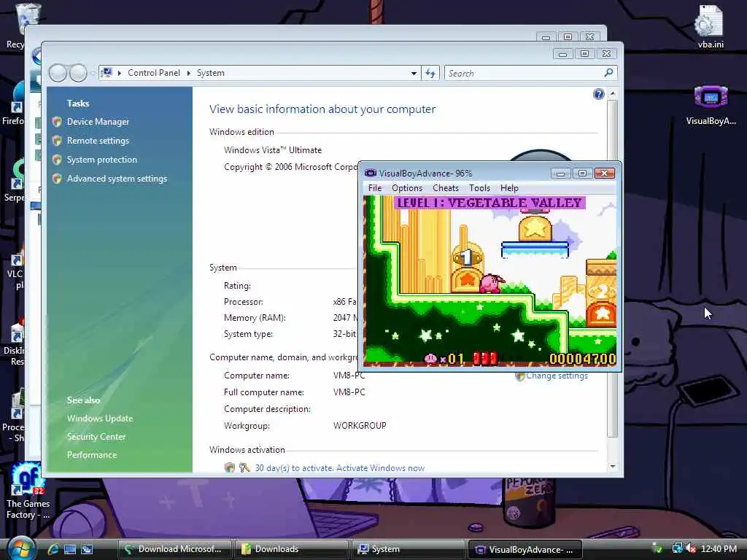Expand arrow after Control Panel breadcrumb
Image resolution: width=747 pixels, height=560 pixels.
pyautogui.click(x=189, y=73)
